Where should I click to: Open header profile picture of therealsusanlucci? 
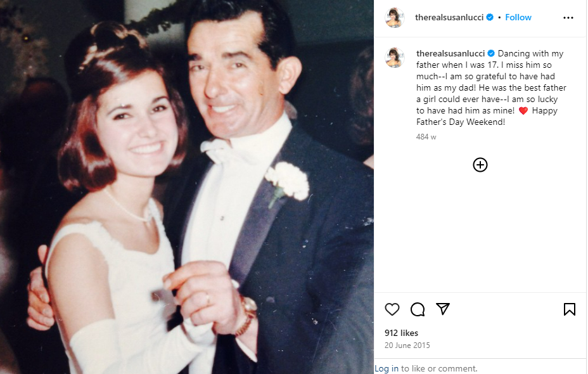[395, 17]
